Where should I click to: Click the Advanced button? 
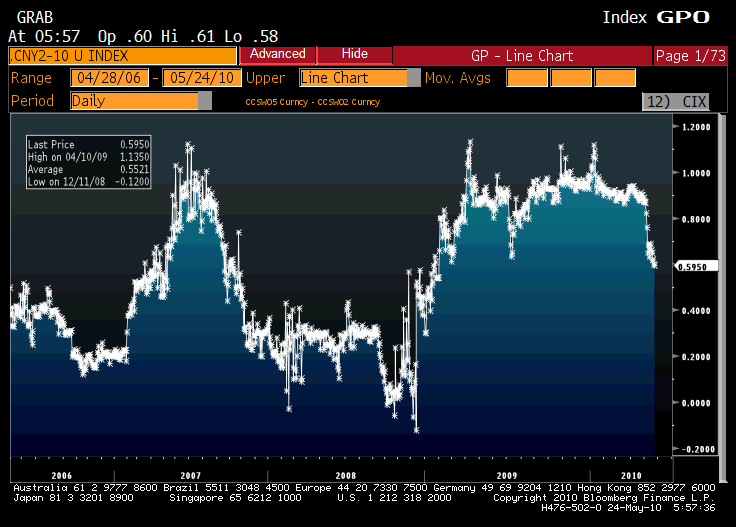point(277,54)
